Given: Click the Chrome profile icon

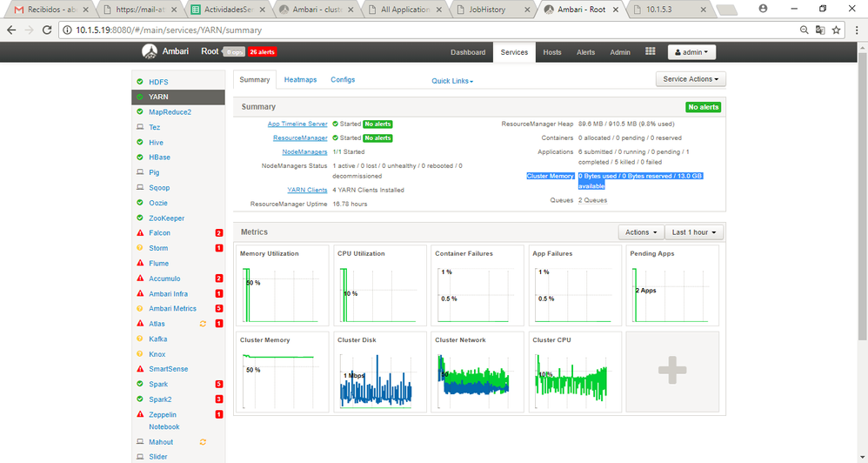Looking at the screenshot, I should pyautogui.click(x=763, y=9).
